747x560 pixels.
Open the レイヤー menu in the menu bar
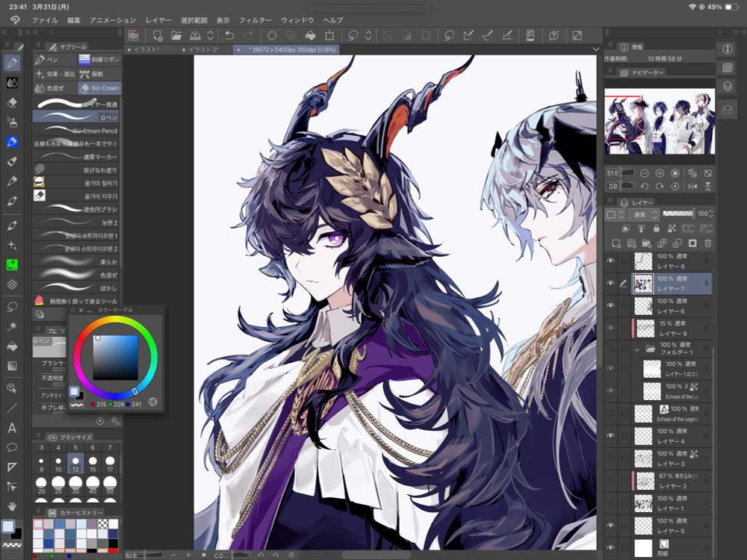click(158, 20)
